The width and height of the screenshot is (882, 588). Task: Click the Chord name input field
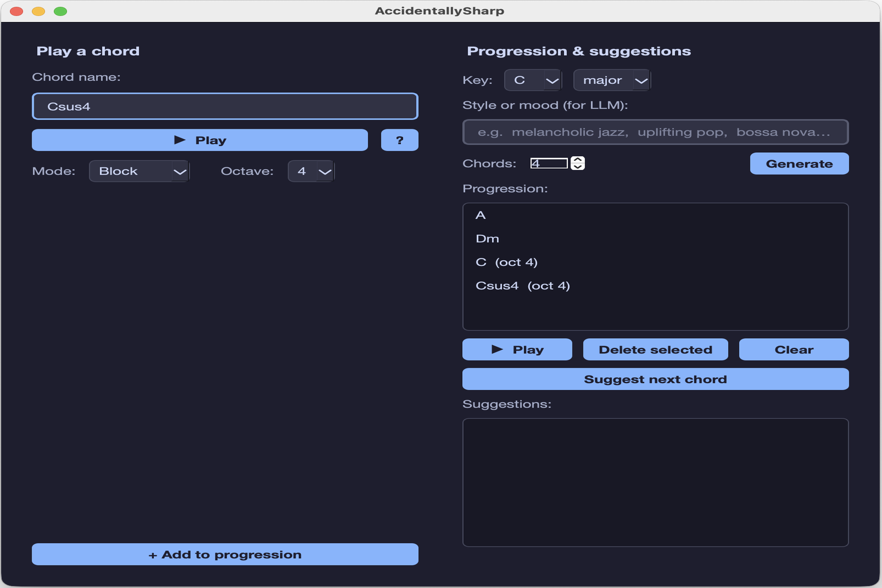click(225, 107)
